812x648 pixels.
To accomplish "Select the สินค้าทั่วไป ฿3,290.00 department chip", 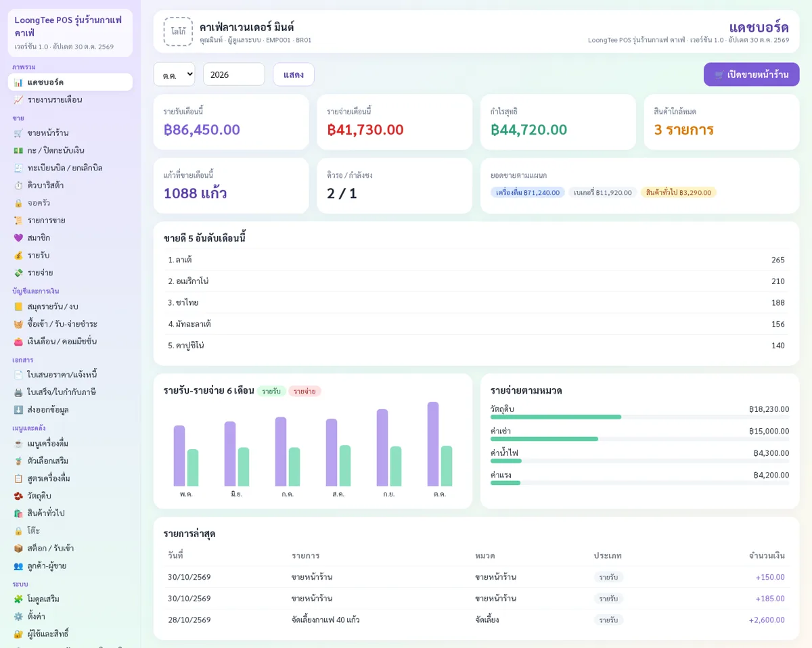I will click(679, 193).
